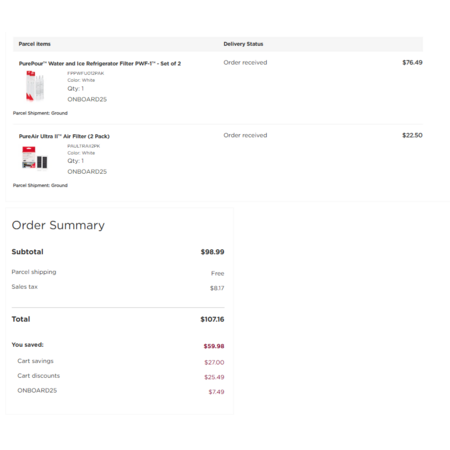The height and width of the screenshot is (450, 450).
Task: Click the $22.50 air filter price
Action: coord(412,135)
